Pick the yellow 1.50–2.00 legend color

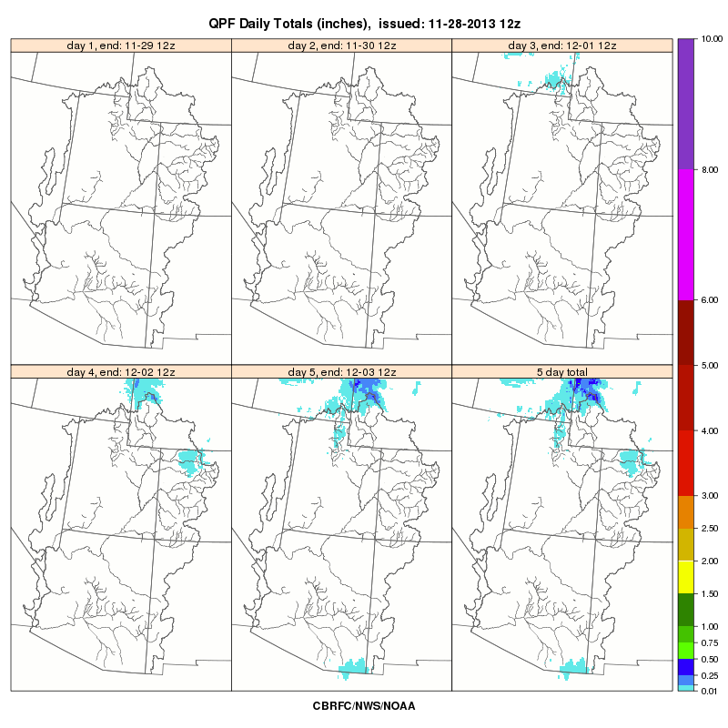click(x=686, y=577)
